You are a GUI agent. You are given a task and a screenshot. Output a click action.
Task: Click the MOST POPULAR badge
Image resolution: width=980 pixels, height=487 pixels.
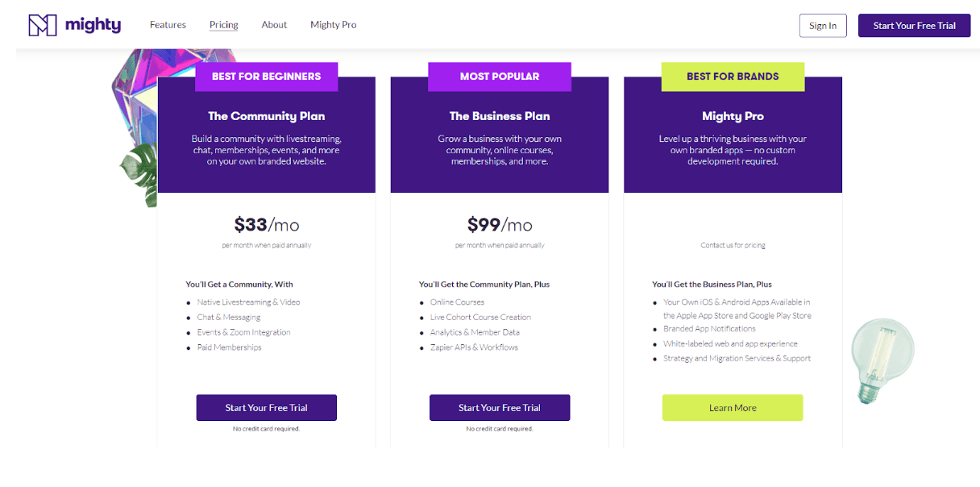499,76
